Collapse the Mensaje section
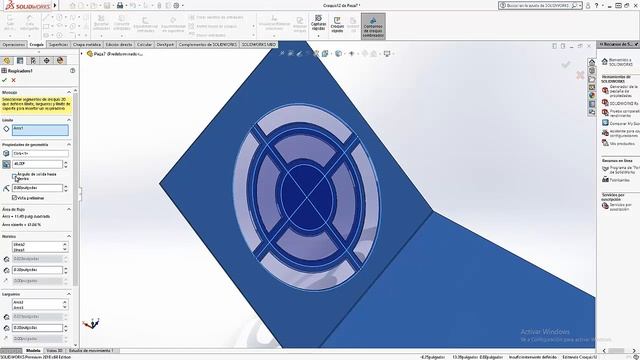 69,92
